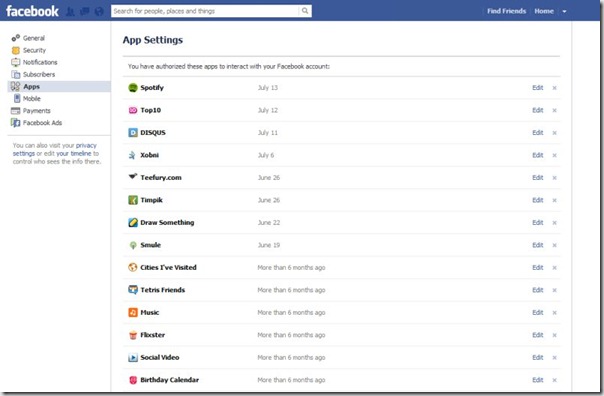Click the Tetris Friends app icon
604x396 pixels.
[x=133, y=290]
